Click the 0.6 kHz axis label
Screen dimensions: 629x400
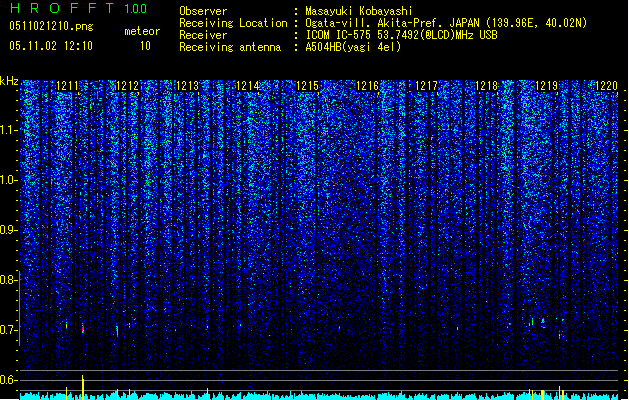(8, 380)
